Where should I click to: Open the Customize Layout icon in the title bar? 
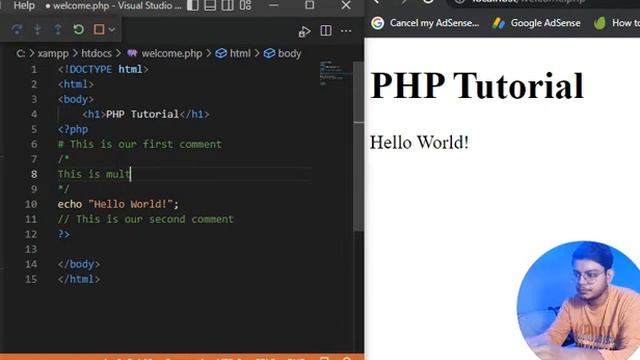pos(245,5)
